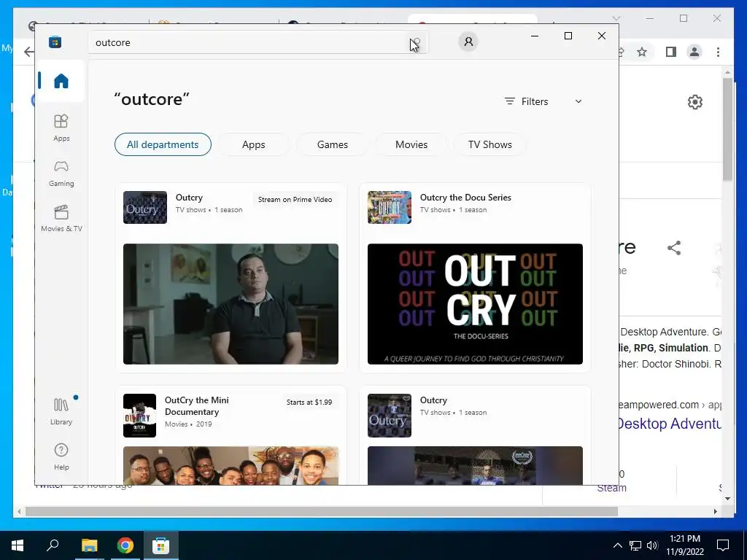Image resolution: width=747 pixels, height=560 pixels.
Task: Show hidden tray icons chevron
Action: (617, 545)
